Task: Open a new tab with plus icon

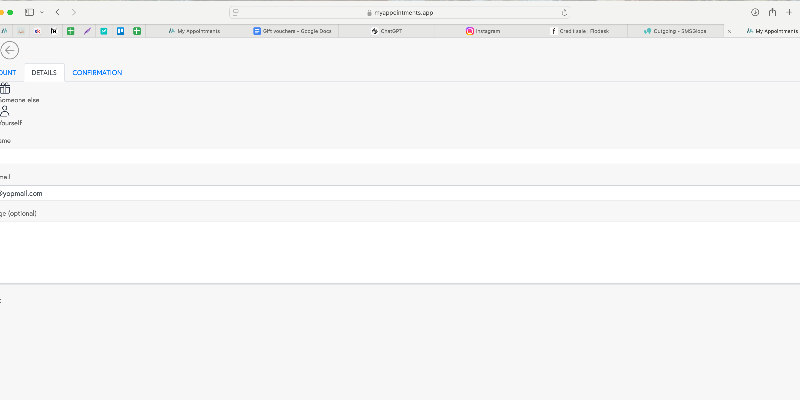Action: (x=789, y=12)
